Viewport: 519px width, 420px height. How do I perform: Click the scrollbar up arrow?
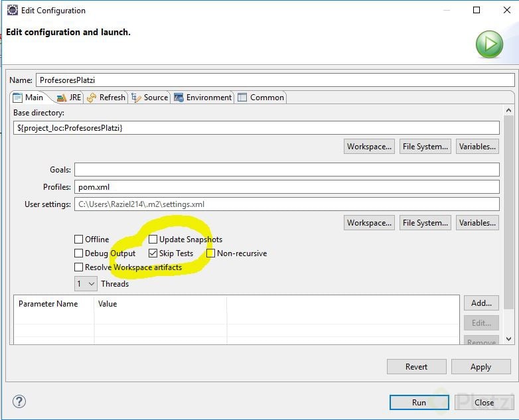click(x=509, y=111)
